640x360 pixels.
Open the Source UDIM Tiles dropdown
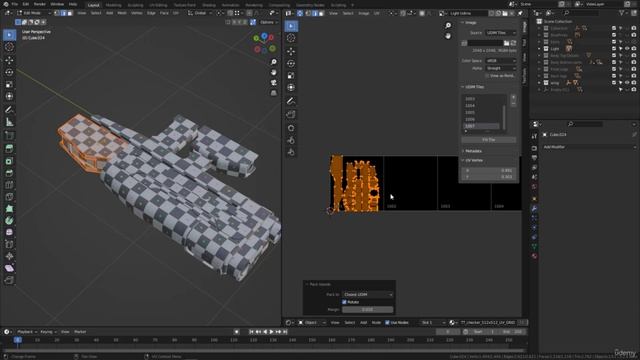tap(501, 33)
